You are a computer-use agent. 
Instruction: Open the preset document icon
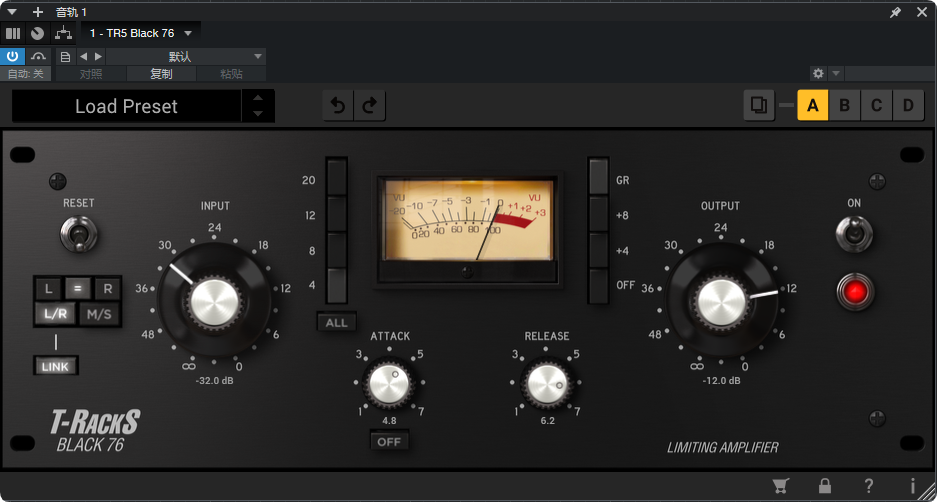click(65, 57)
